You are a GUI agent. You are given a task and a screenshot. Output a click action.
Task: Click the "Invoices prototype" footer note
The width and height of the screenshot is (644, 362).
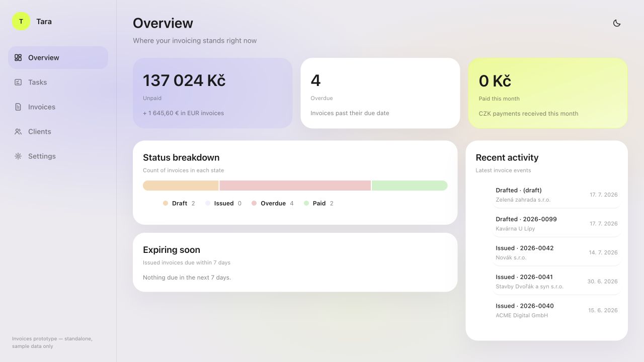pos(52,342)
